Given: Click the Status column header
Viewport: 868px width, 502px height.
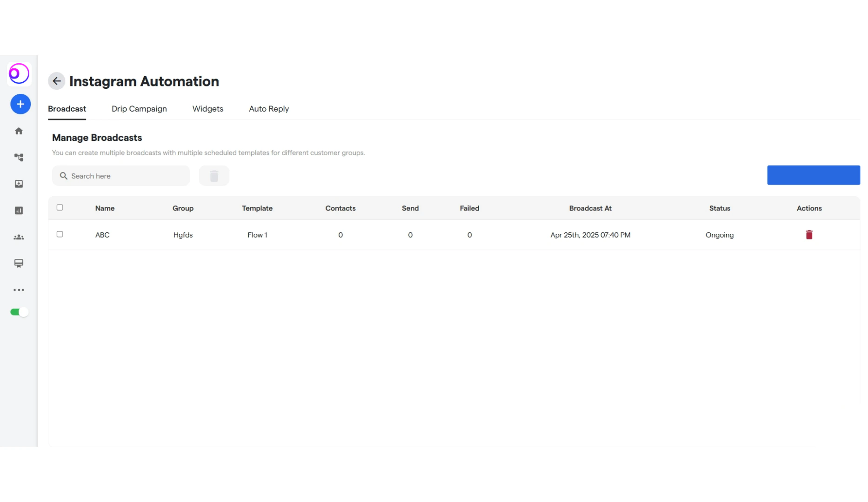Looking at the screenshot, I should pyautogui.click(x=720, y=208).
